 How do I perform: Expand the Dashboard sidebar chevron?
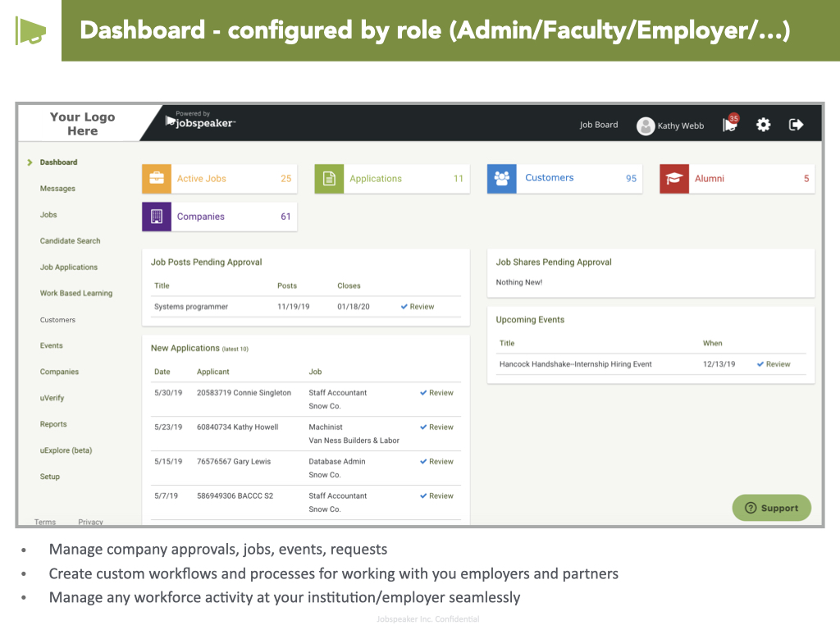(x=30, y=162)
